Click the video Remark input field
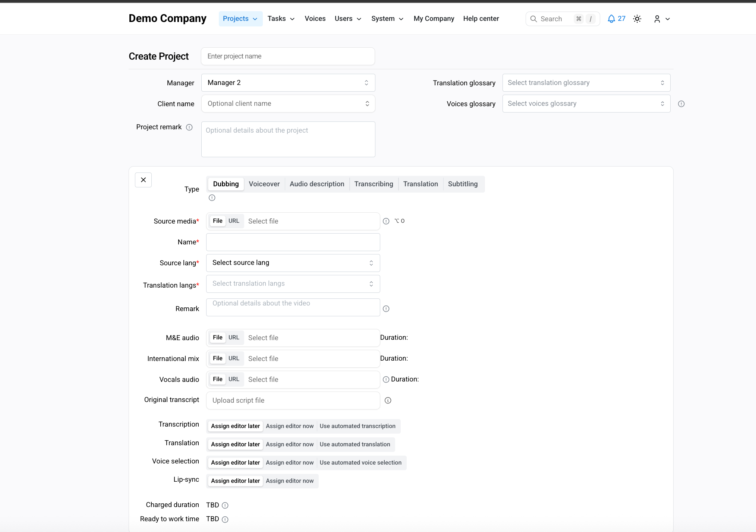Viewport: 756px width, 532px height. 293,307
